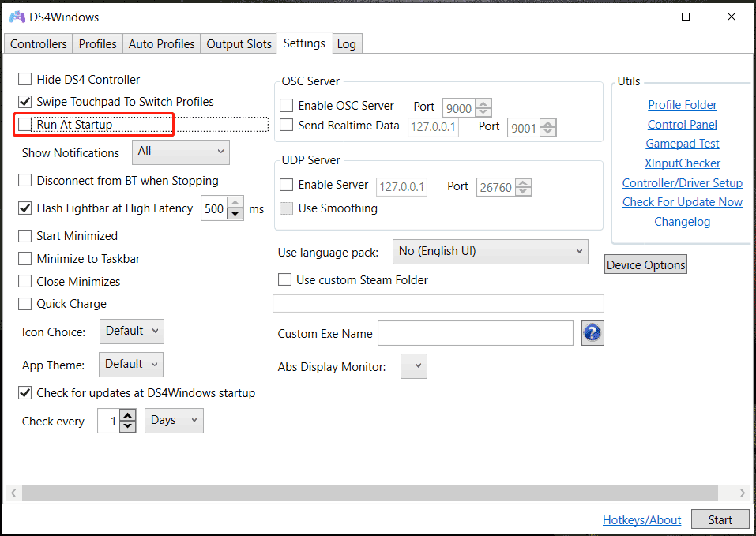The height and width of the screenshot is (536, 756).
Task: Click the Realtime Data 127.0.0.1 address field
Action: click(433, 128)
